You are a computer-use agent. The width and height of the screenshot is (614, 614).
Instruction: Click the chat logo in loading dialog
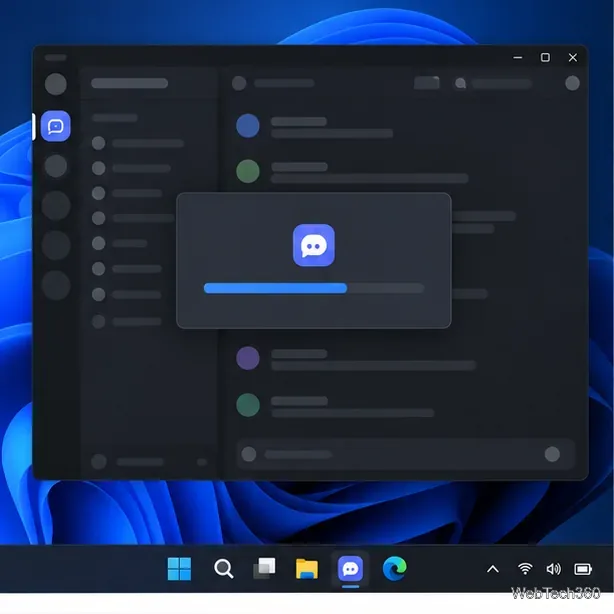pos(314,246)
